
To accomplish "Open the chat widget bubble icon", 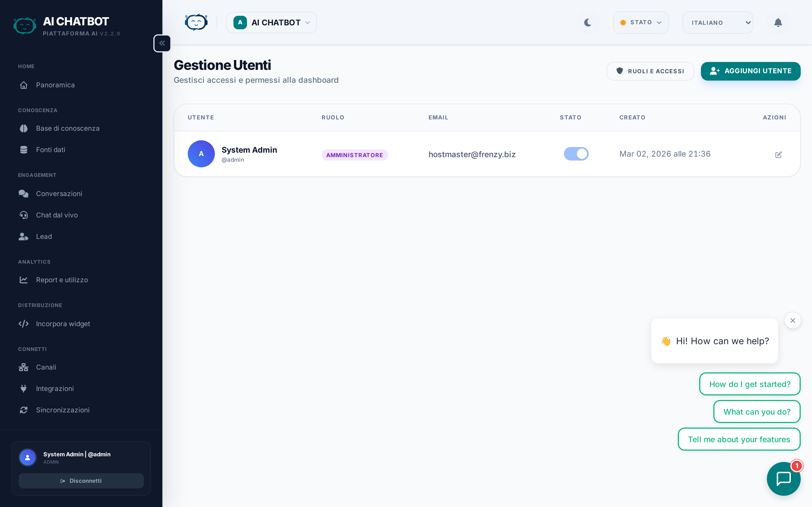I will pos(784,479).
